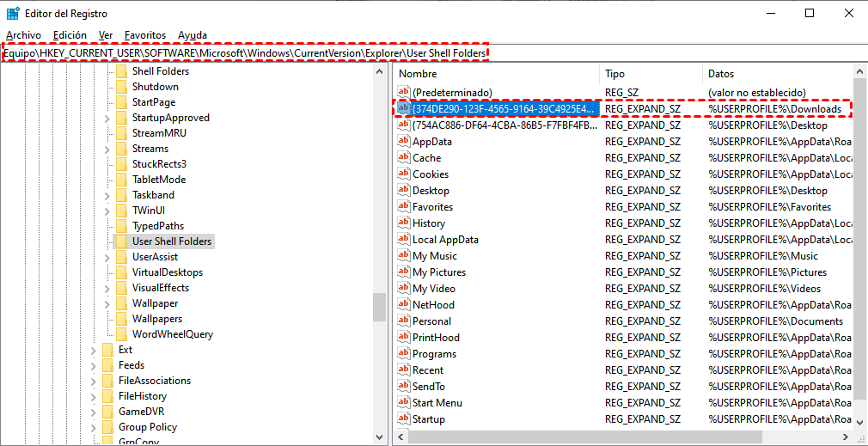Expand the StartupApproved key
The image size is (868, 446).
[107, 118]
